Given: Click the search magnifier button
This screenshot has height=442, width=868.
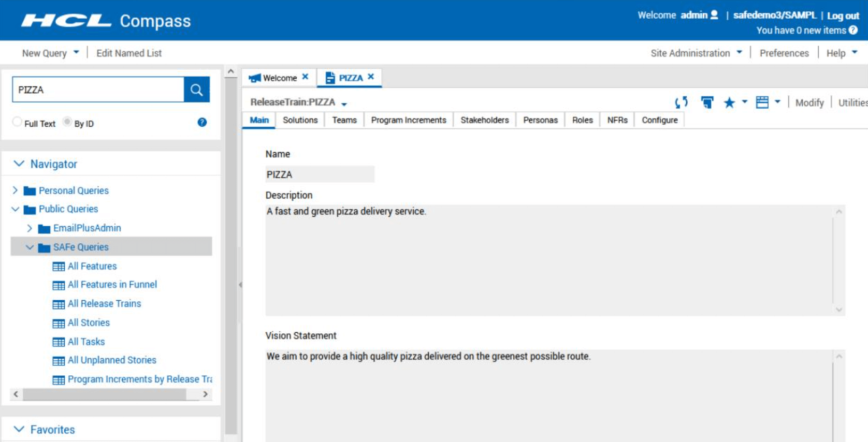Looking at the screenshot, I should tap(197, 90).
